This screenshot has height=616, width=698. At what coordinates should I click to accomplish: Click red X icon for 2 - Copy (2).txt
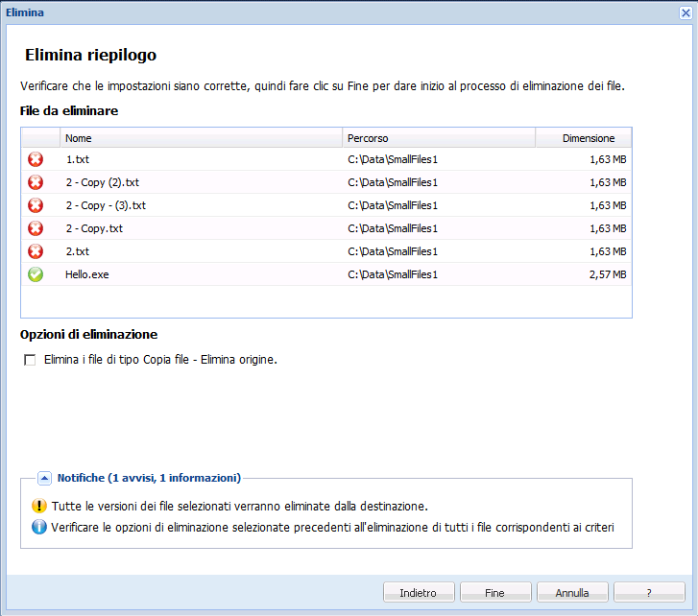coord(36,182)
